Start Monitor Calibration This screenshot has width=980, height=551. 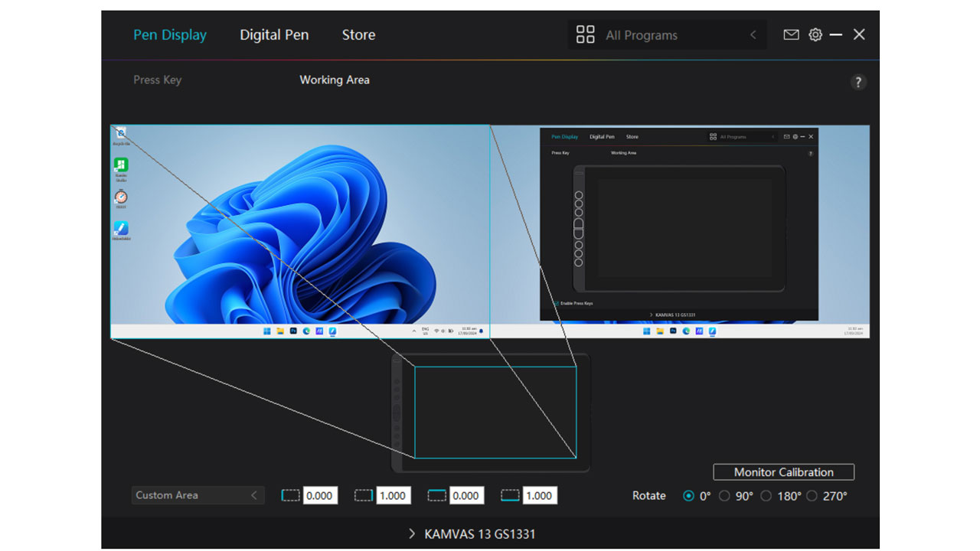(x=783, y=472)
